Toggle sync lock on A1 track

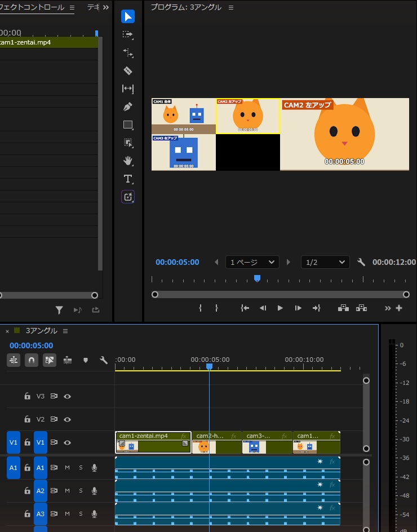[x=54, y=468]
